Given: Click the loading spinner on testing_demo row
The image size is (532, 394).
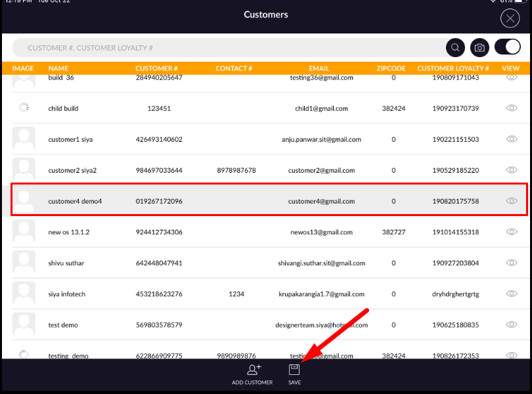Looking at the screenshot, I should tap(24, 355).
